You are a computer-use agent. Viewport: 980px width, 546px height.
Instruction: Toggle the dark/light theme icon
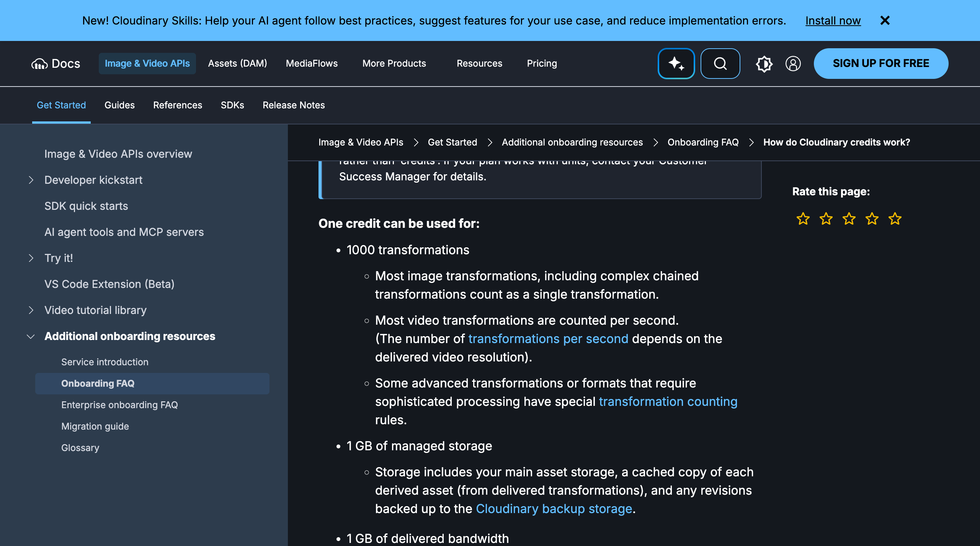[764, 64]
